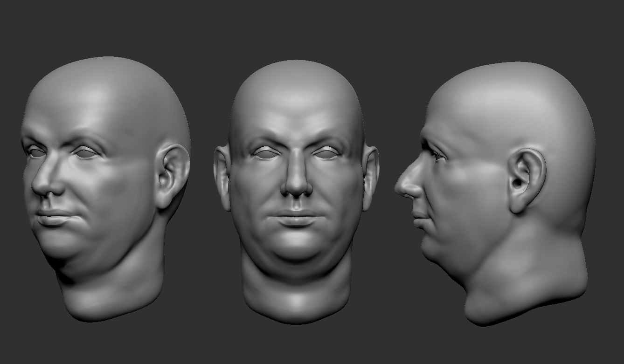Select the side profile head sculpt
This screenshot has width=624, height=364.
click(495, 193)
